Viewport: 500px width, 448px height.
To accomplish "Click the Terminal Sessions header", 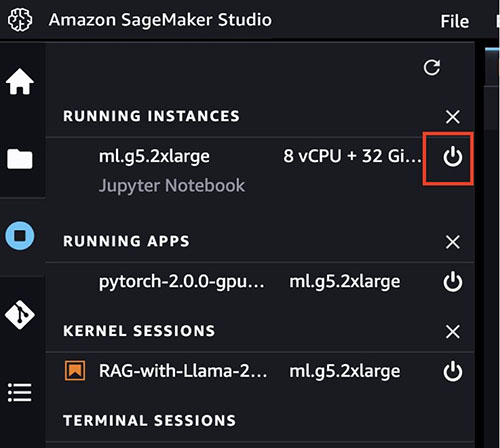I will pyautogui.click(x=150, y=420).
